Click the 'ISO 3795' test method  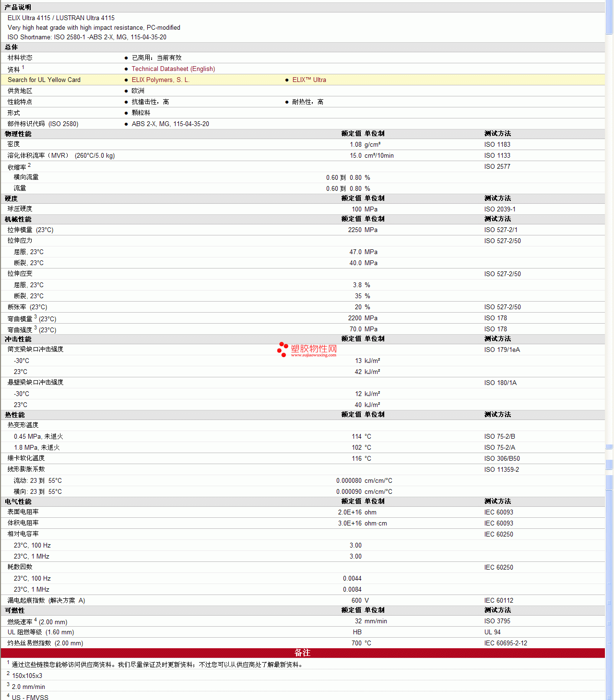[497, 621]
